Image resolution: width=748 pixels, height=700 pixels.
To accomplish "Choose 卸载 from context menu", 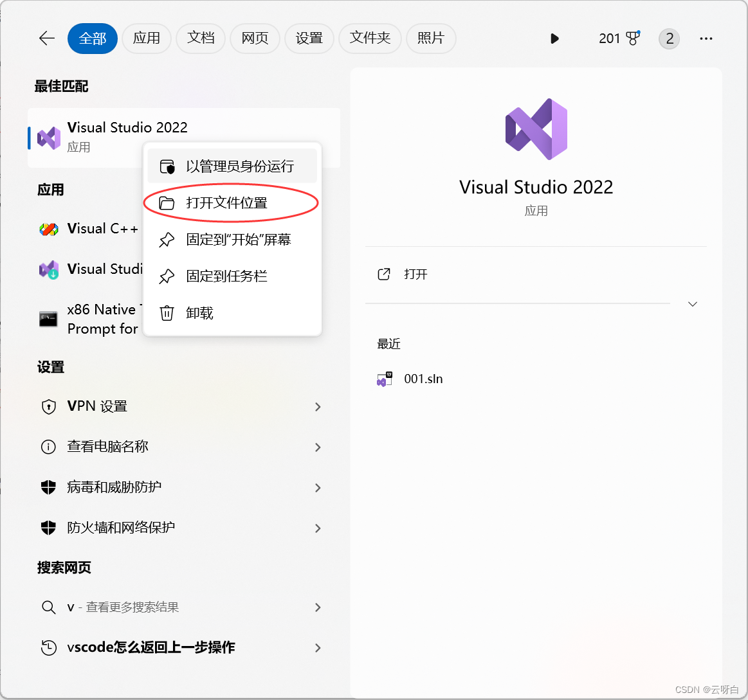I will (x=232, y=313).
